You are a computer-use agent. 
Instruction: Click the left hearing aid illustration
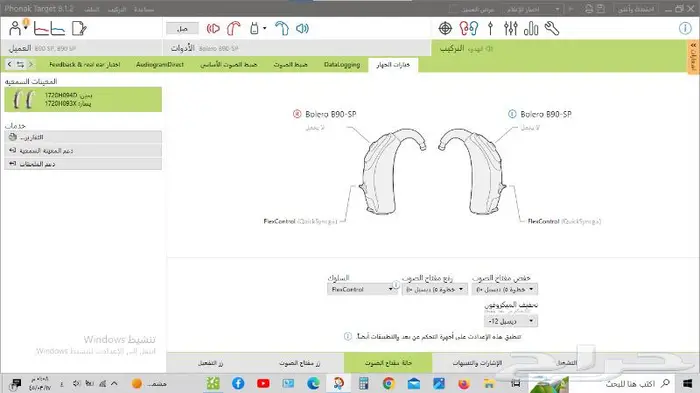point(472,171)
